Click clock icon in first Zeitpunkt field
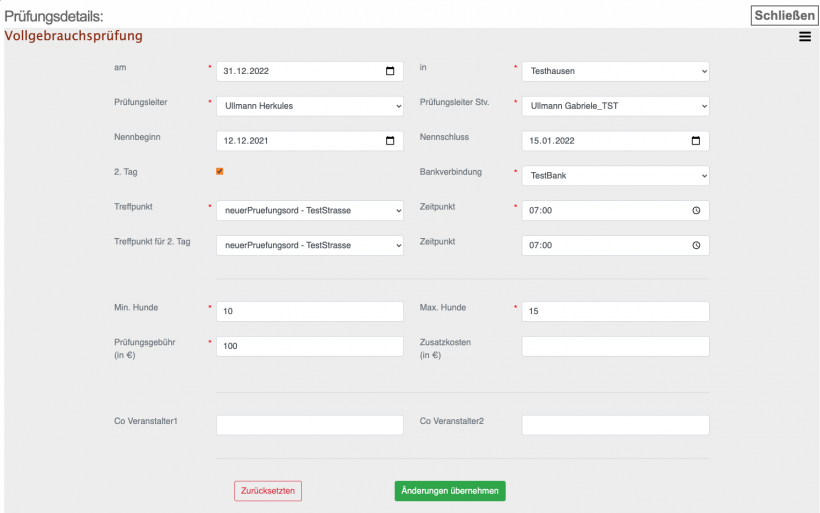This screenshot has width=820, height=513. coord(696,211)
